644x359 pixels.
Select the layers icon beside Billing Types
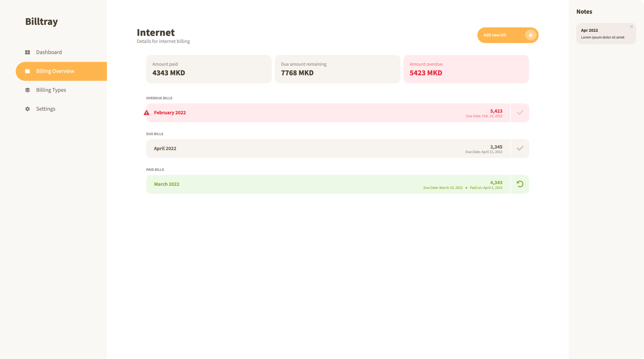click(28, 90)
